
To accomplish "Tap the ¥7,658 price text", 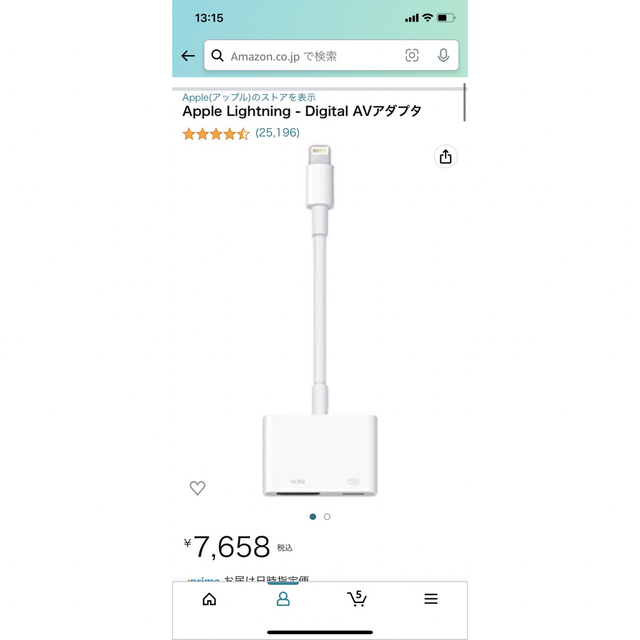I will coord(227,547).
